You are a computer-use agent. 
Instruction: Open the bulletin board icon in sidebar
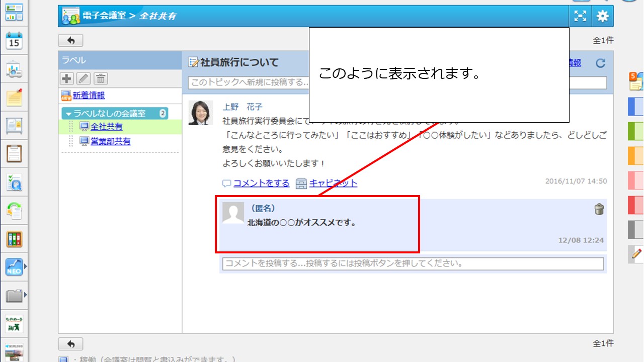[14, 126]
